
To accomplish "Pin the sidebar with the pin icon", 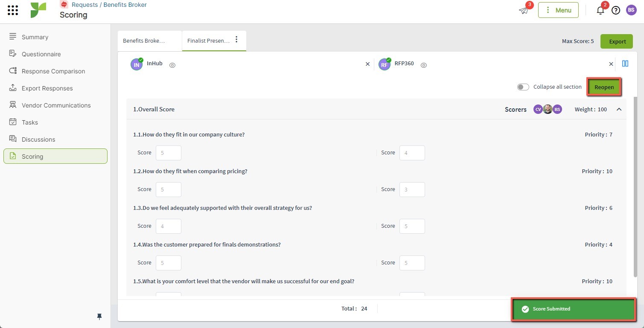I will point(99,316).
